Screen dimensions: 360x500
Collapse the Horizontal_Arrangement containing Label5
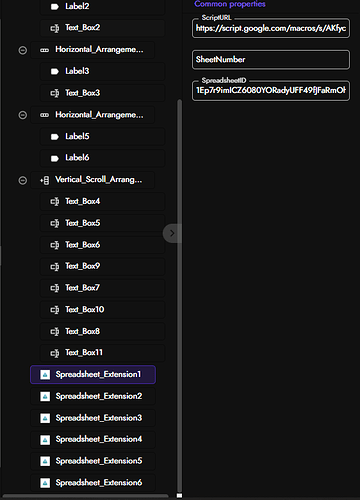pos(23,115)
